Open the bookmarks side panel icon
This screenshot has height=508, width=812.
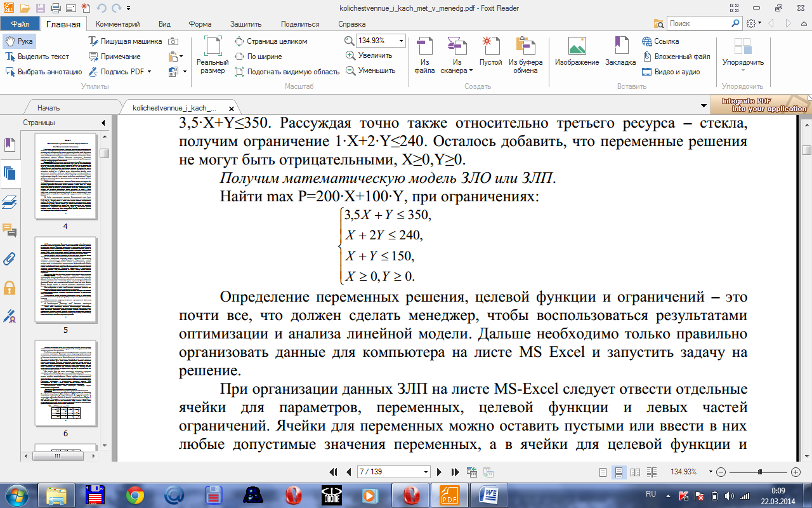pyautogui.click(x=10, y=145)
